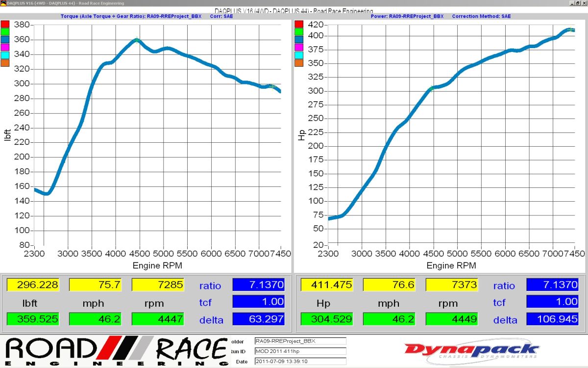This screenshot has width=588, height=368.
Task: Click the Road Race Engineering logo
Action: tap(116, 351)
